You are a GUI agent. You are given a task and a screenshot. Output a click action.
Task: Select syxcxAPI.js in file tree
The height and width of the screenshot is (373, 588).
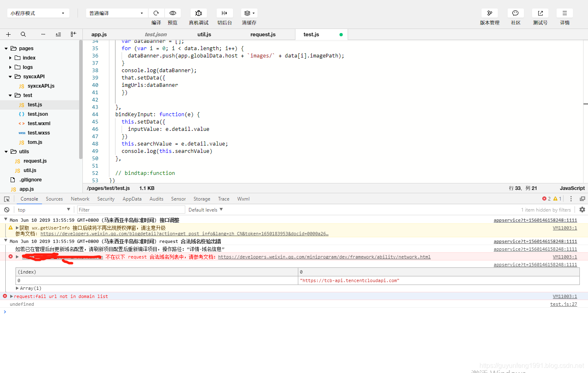pyautogui.click(x=41, y=86)
